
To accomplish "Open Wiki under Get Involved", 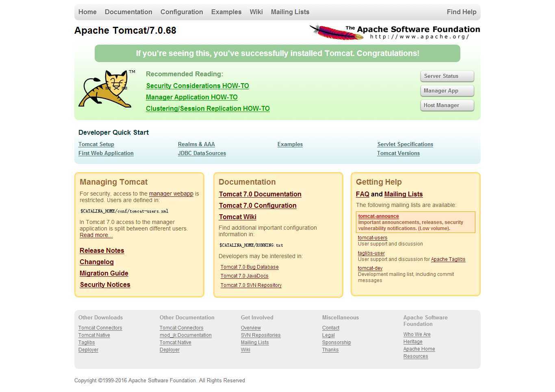I will pos(245,350).
